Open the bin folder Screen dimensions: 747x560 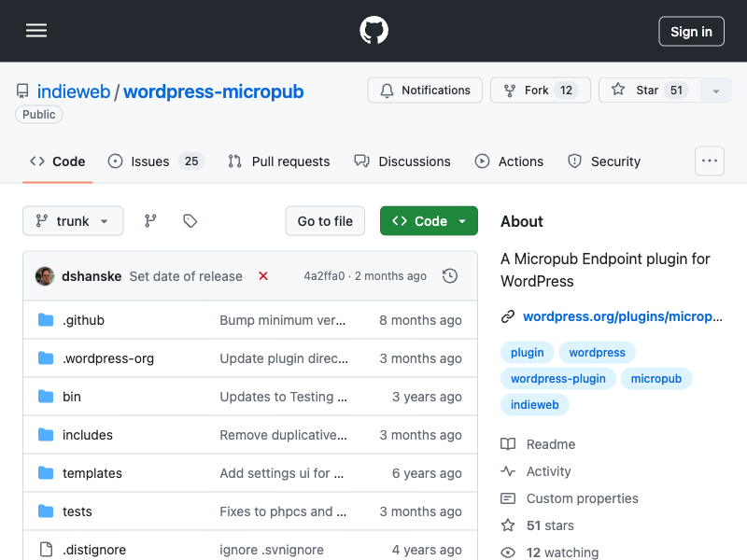coord(72,397)
